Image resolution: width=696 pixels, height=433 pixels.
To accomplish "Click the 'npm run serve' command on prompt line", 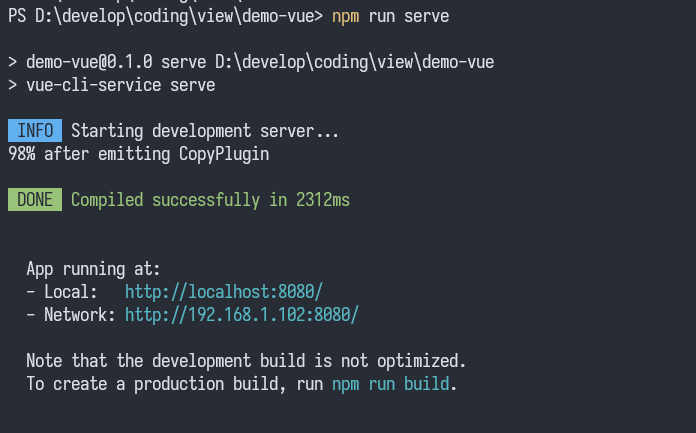I will (x=391, y=17).
